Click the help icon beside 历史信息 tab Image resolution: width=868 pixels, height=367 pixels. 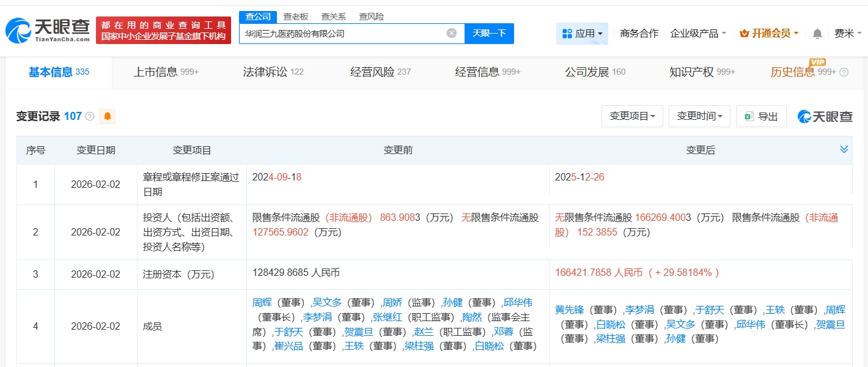[844, 72]
